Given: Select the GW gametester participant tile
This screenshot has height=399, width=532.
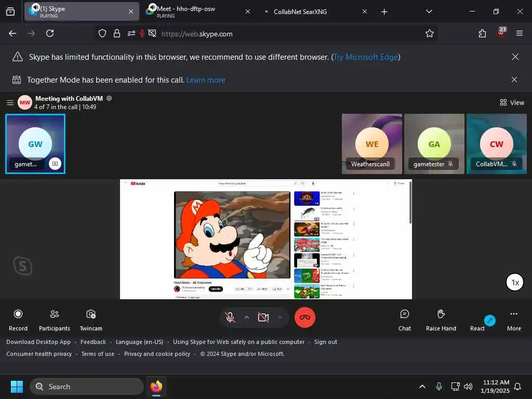Looking at the screenshot, I should point(35,144).
